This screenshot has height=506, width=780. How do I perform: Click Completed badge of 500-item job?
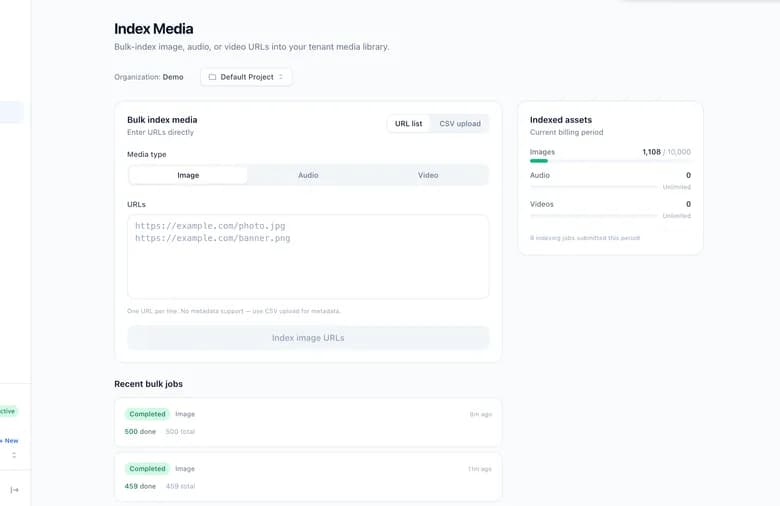(147, 414)
